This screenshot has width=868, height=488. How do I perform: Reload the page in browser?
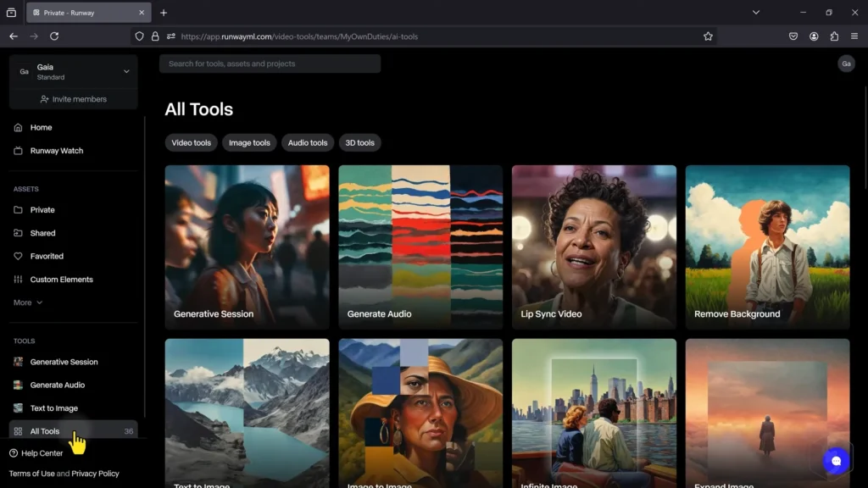[x=54, y=36]
